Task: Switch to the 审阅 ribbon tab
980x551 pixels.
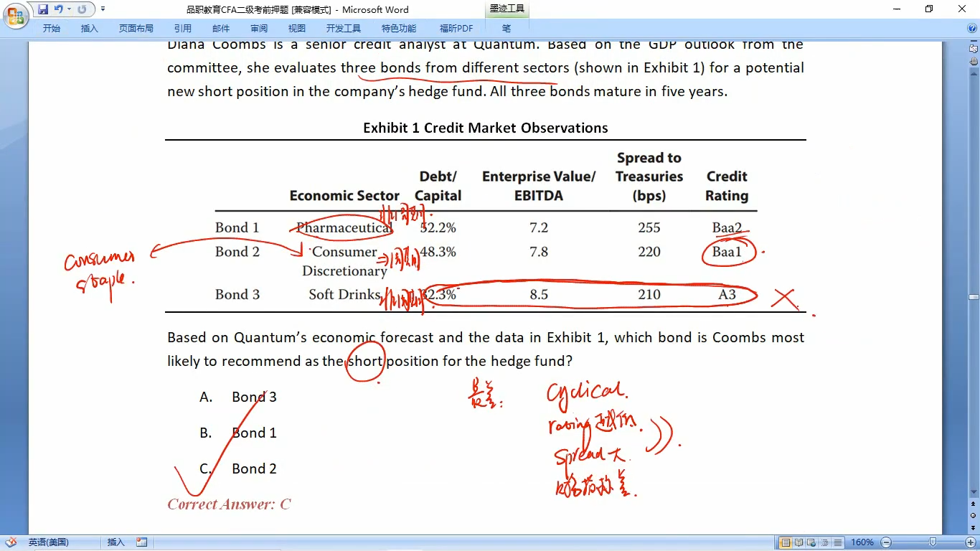Action: coord(259,29)
